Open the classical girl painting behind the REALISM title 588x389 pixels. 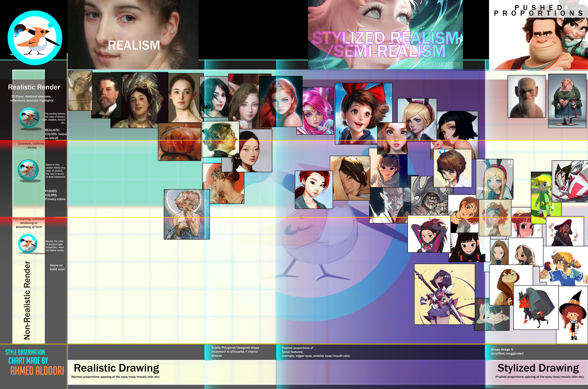[x=133, y=35]
